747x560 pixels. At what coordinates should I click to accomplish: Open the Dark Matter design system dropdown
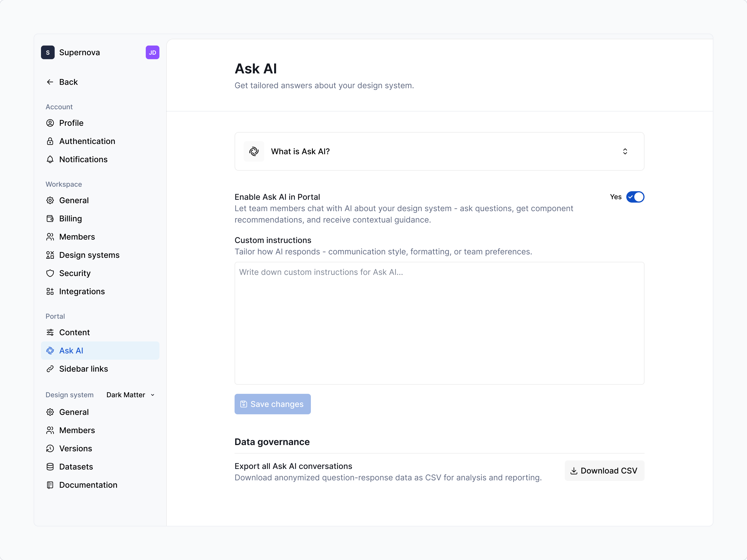tap(130, 395)
